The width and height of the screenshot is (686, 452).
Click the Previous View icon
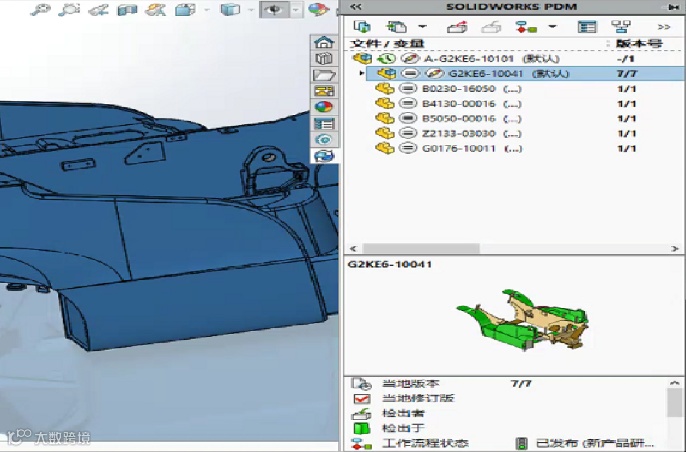coord(98,9)
